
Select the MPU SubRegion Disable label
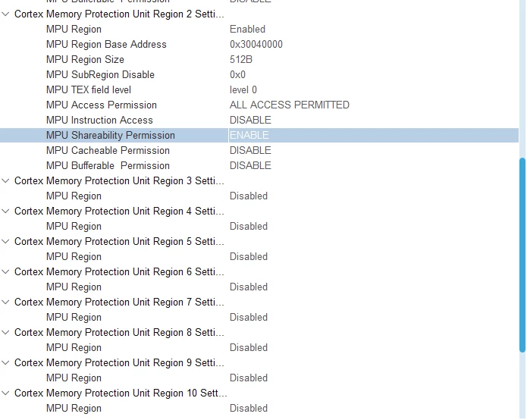(x=100, y=74)
